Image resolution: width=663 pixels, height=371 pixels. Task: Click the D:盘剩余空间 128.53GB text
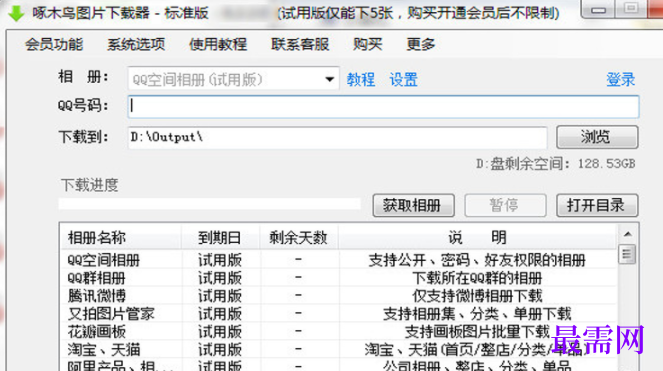pos(556,164)
